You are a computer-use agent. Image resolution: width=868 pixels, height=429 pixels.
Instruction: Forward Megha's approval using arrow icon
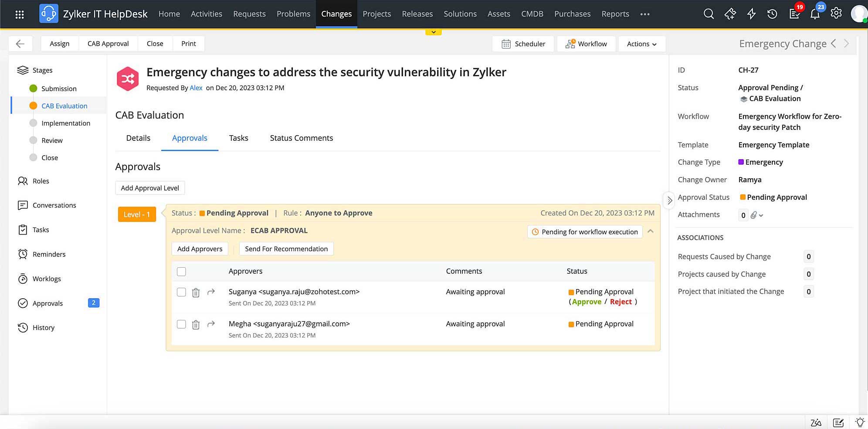pyautogui.click(x=211, y=324)
